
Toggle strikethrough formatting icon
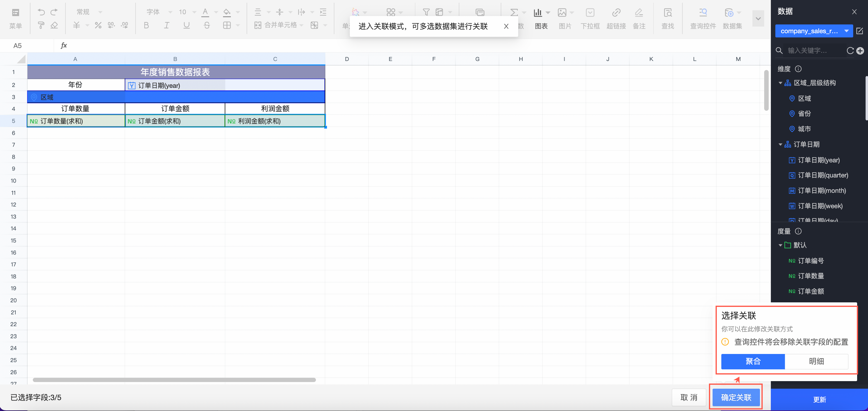click(x=207, y=25)
